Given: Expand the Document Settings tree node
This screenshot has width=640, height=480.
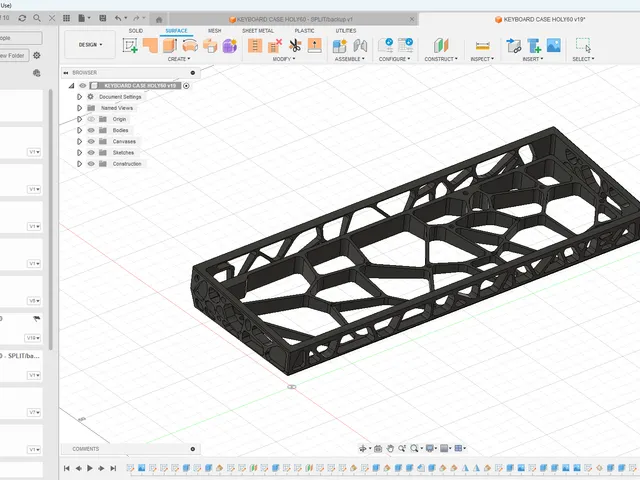Looking at the screenshot, I should (x=80, y=97).
